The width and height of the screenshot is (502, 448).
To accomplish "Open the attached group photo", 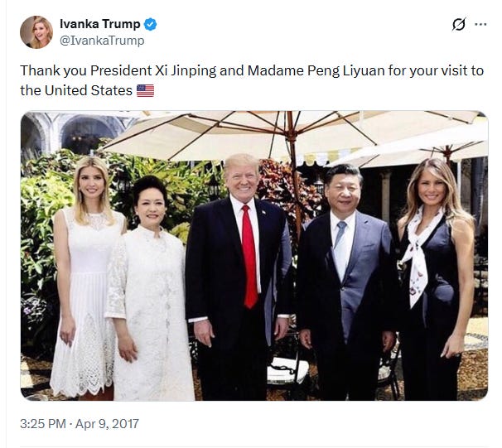I will [254, 256].
